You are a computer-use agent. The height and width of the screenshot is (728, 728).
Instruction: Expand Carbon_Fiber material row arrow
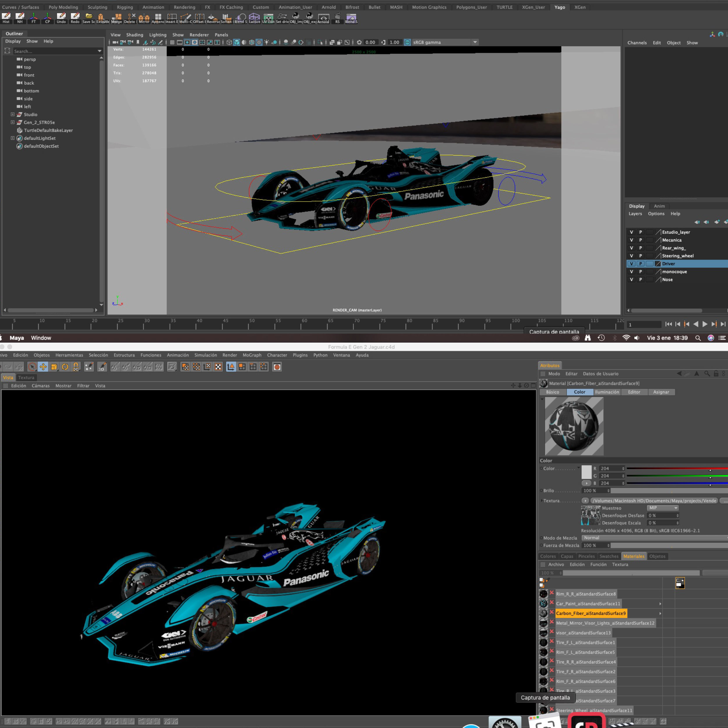[660, 614]
